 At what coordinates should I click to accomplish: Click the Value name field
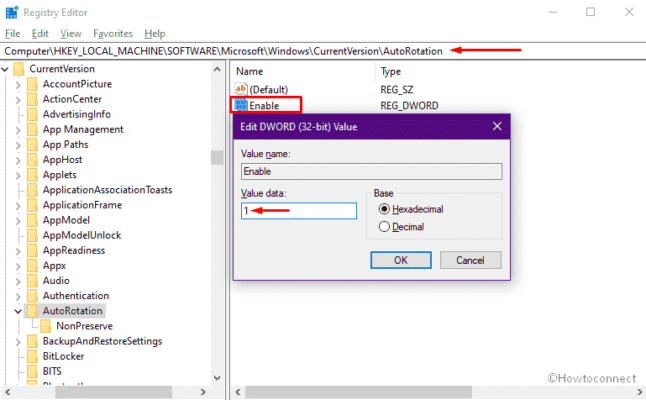[x=371, y=171]
